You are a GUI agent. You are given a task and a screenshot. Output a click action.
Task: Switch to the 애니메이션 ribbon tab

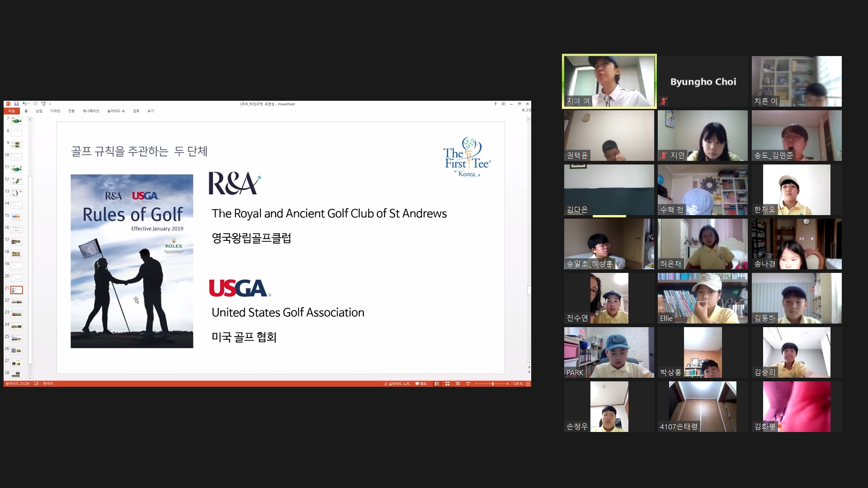point(90,111)
